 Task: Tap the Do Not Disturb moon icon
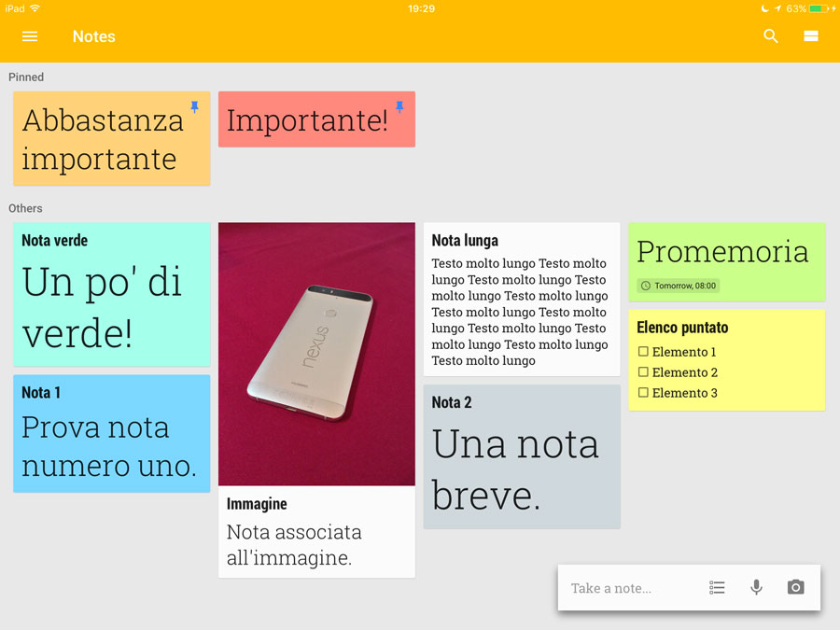tap(764, 8)
